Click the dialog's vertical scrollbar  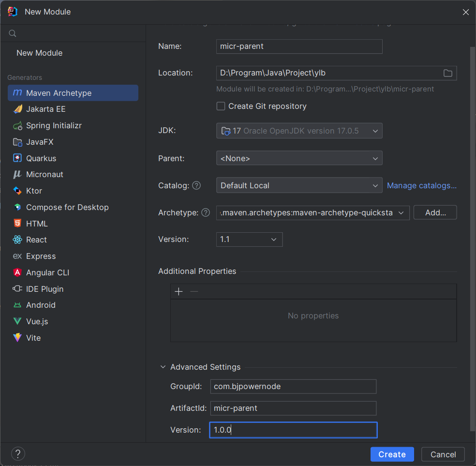point(473,237)
